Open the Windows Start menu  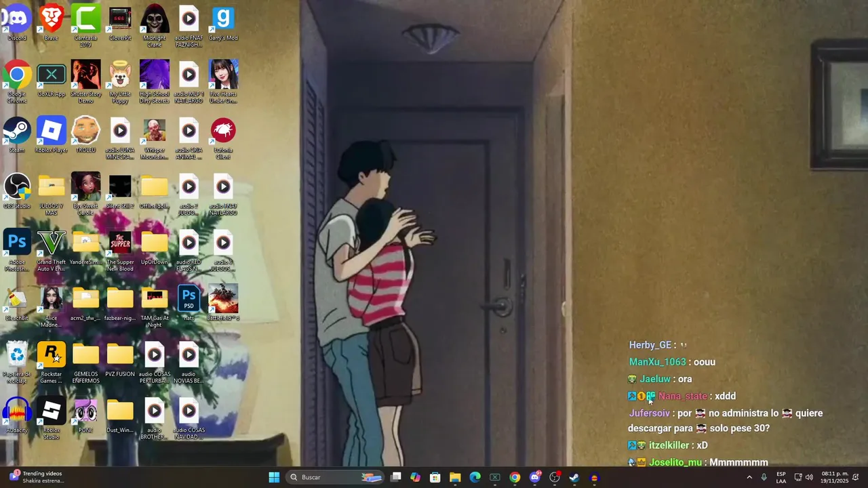[274, 477]
